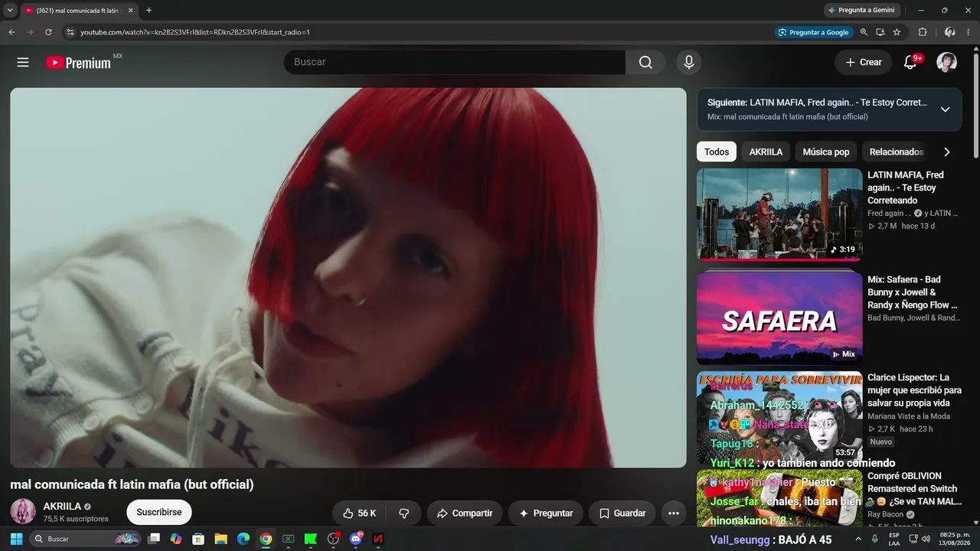
Task: Close the mal comunicada tab
Action: tap(130, 11)
